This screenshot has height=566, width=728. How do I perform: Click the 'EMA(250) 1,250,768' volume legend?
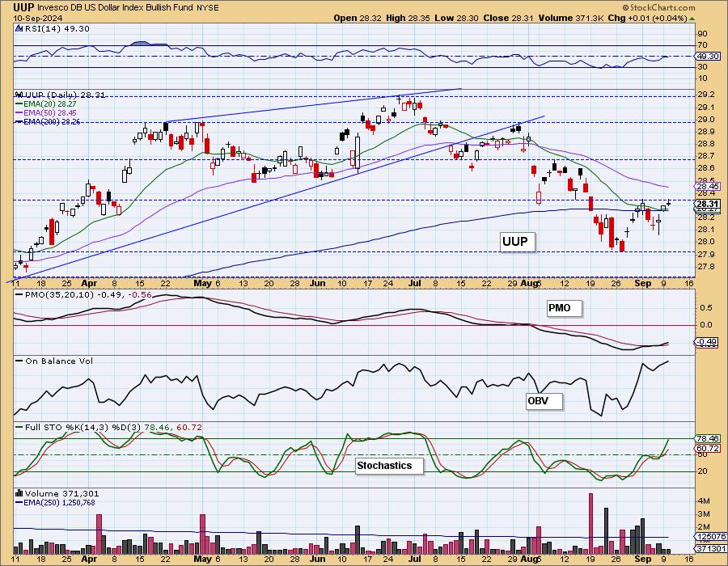coord(59,502)
